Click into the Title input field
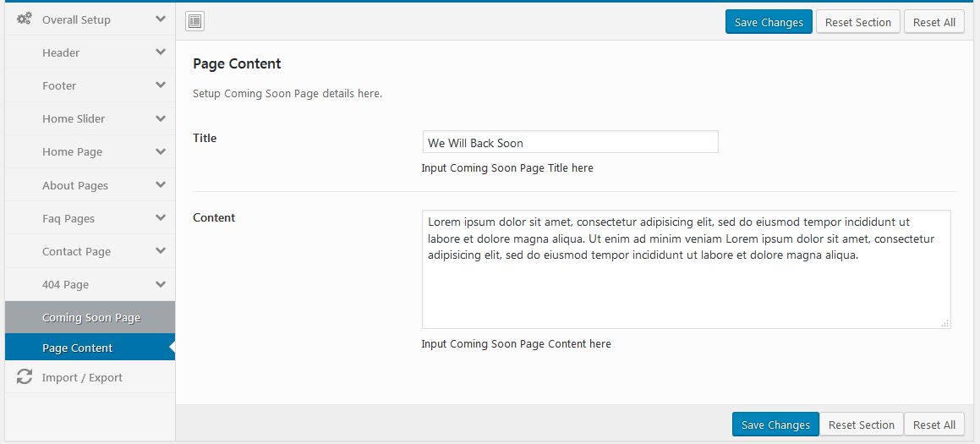This screenshot has width=980, height=444. (x=570, y=142)
